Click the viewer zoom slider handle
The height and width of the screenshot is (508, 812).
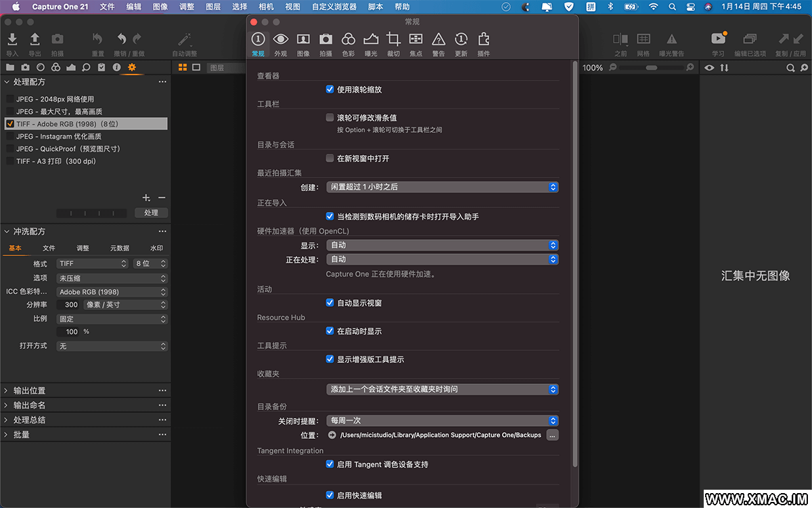(x=652, y=68)
